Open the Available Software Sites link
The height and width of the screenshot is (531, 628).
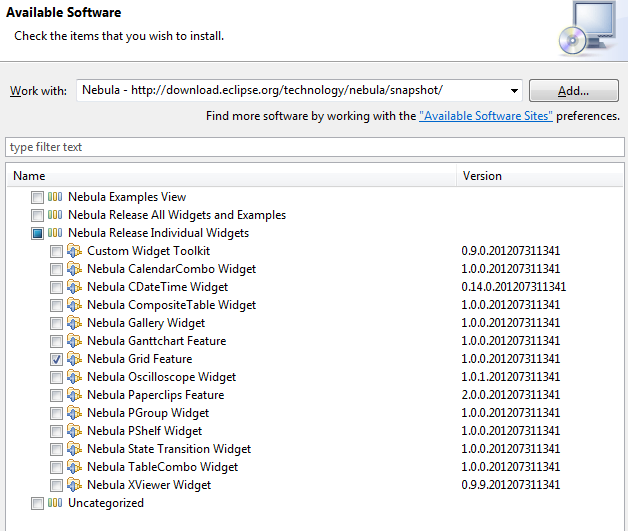pos(486,116)
